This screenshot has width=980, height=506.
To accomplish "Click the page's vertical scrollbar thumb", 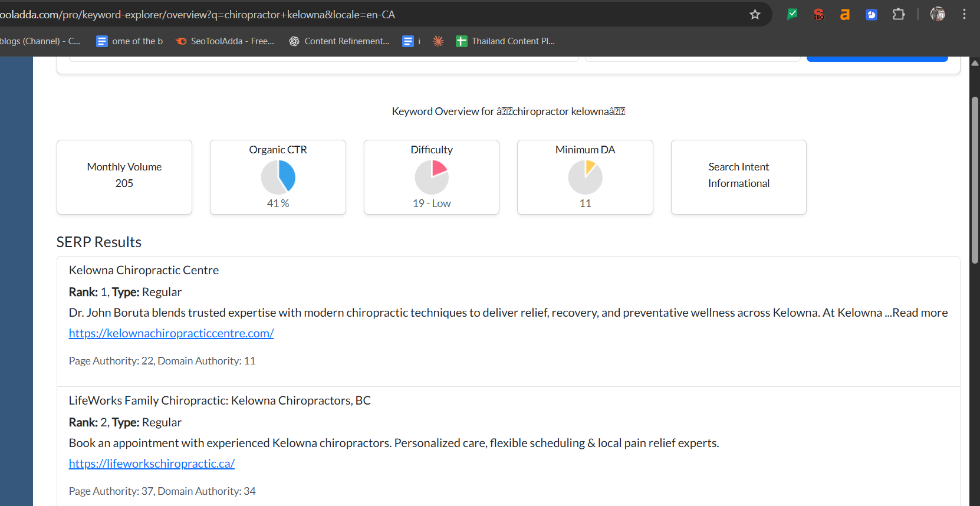I will coord(975,180).
